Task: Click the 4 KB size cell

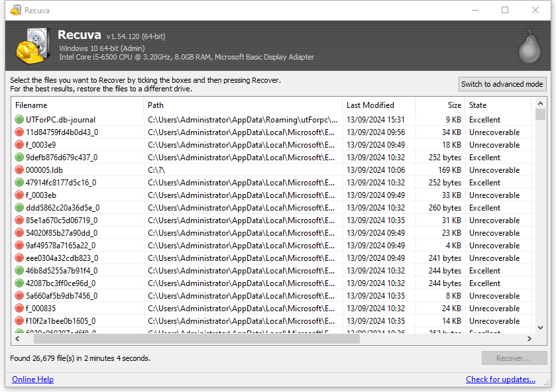Action: [x=453, y=246]
